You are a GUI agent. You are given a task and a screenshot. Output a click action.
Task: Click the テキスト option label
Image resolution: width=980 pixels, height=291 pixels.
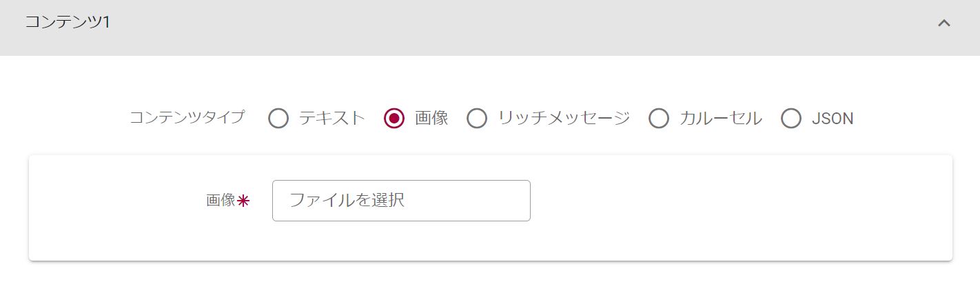(x=331, y=119)
